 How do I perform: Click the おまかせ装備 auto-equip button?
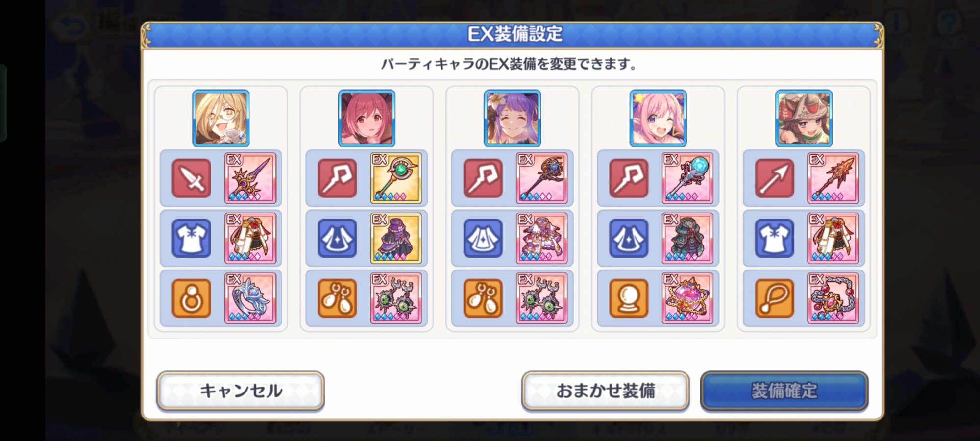pos(605,391)
